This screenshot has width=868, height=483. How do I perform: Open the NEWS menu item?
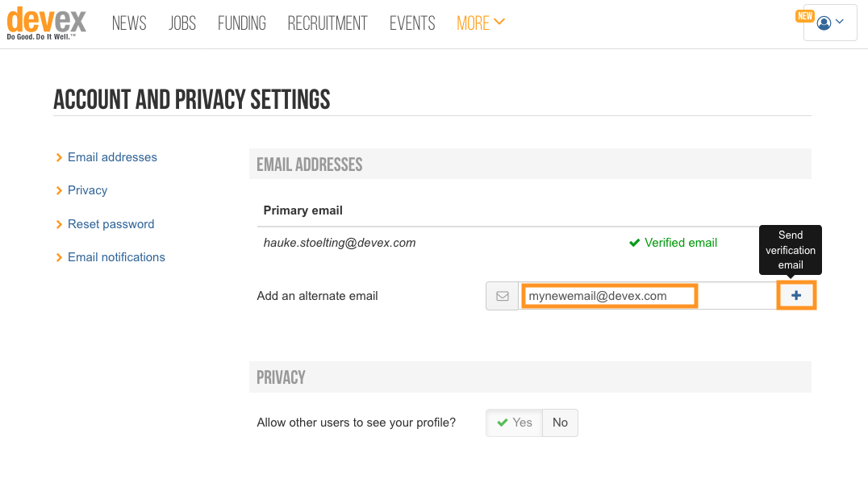coord(129,23)
